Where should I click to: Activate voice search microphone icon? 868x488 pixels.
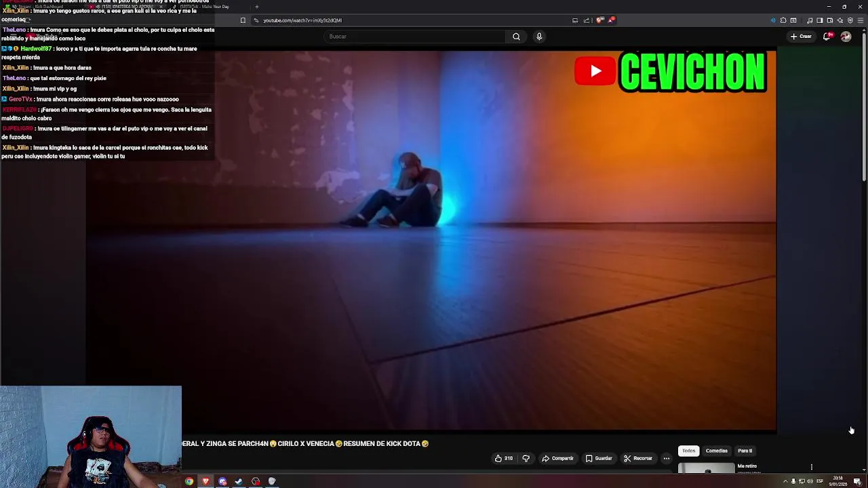pyautogui.click(x=539, y=37)
